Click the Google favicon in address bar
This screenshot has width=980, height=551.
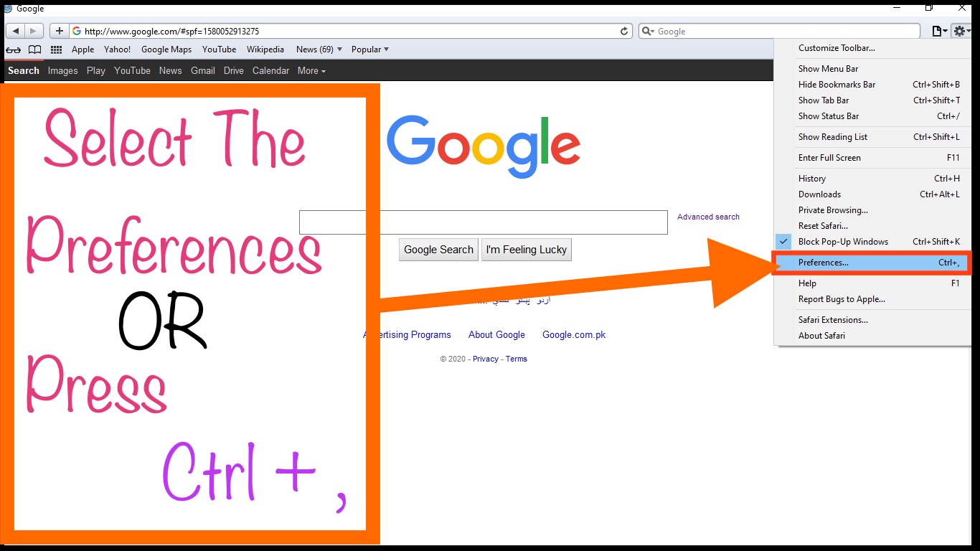click(x=77, y=32)
